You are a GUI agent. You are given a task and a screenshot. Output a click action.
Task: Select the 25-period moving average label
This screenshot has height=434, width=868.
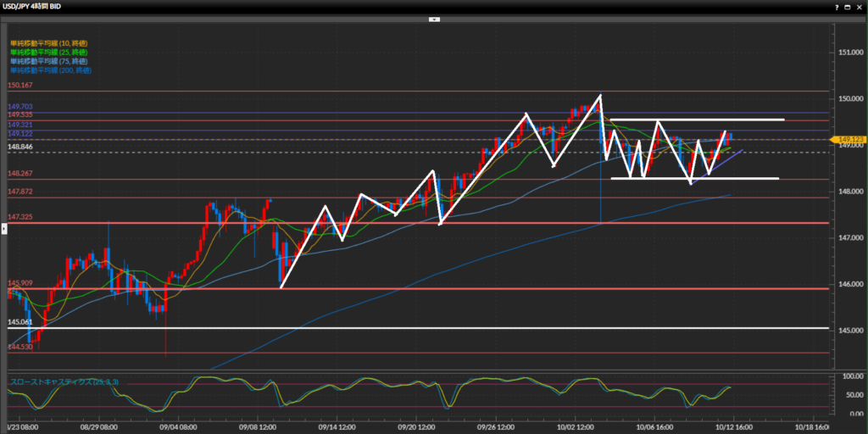click(48, 52)
